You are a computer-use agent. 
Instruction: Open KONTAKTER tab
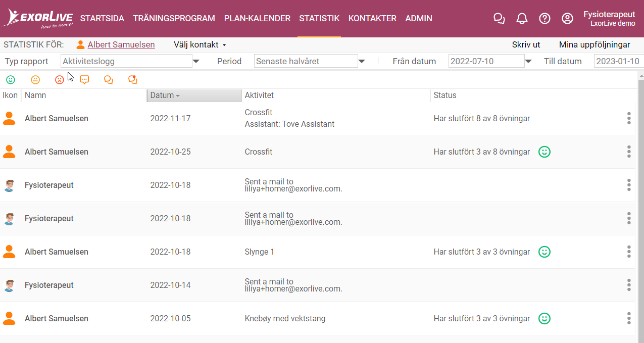point(372,19)
